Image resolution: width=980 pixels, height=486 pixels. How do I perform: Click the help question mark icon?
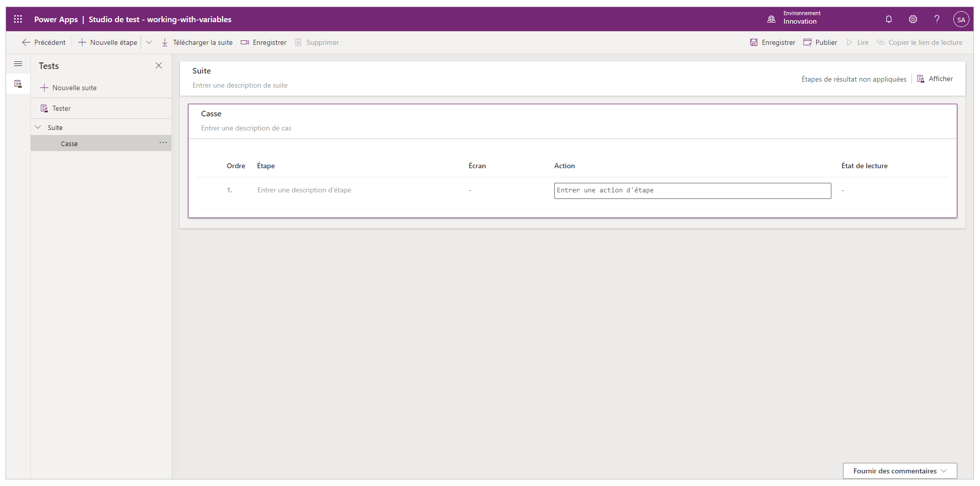[937, 19]
